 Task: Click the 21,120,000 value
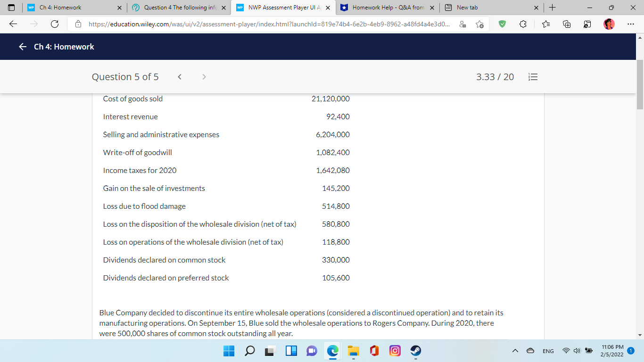pos(330,99)
